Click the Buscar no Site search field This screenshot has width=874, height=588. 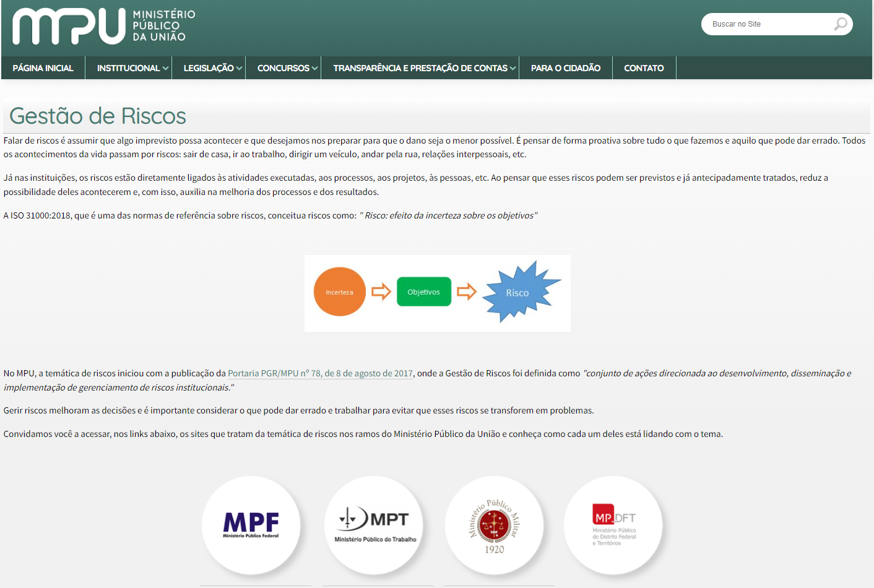768,24
